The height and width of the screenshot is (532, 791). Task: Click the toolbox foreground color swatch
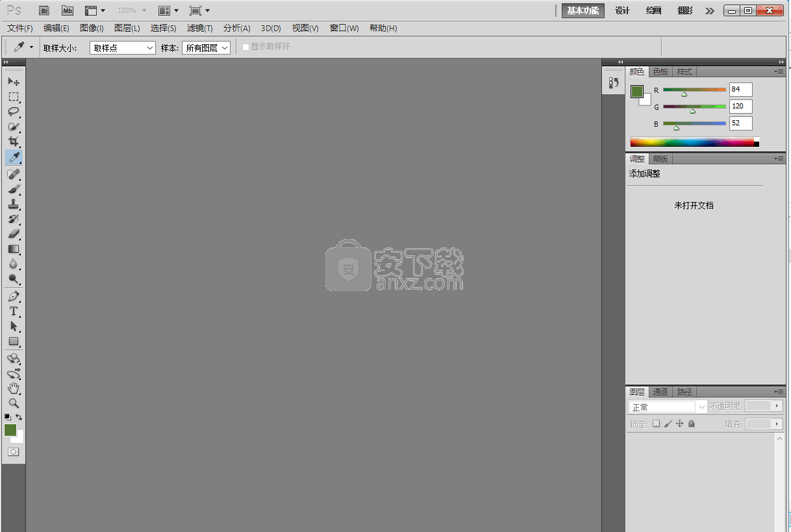click(10, 430)
